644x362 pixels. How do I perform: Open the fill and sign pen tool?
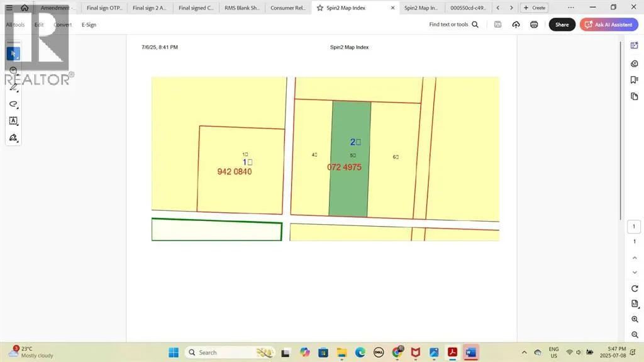13,137
